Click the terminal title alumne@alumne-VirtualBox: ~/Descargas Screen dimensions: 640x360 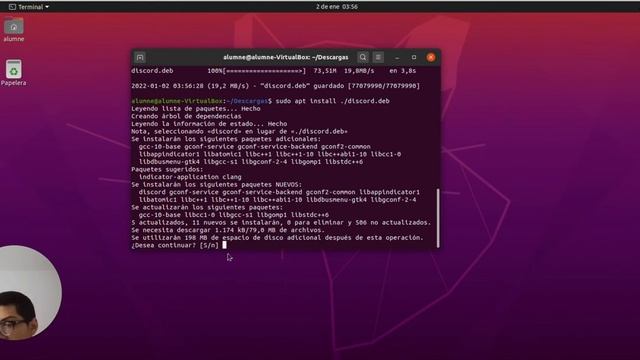click(x=286, y=58)
